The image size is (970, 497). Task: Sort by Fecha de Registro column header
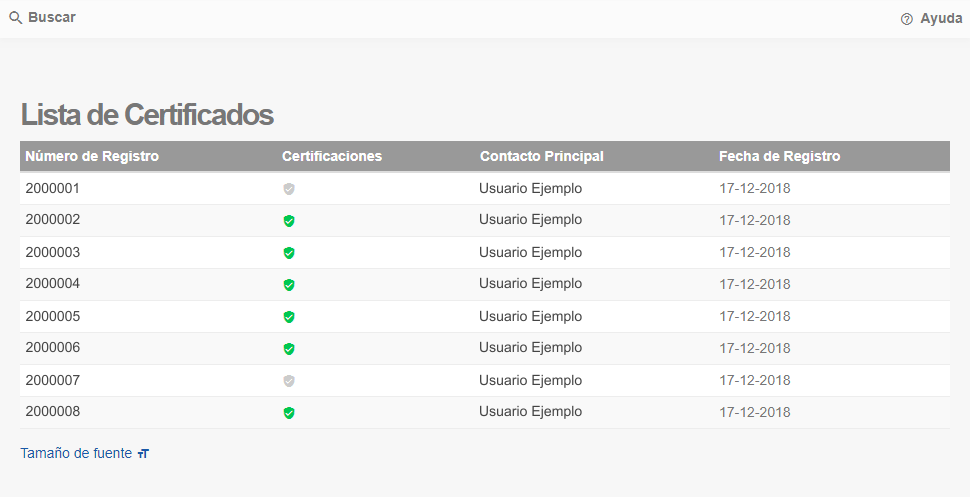(x=779, y=156)
